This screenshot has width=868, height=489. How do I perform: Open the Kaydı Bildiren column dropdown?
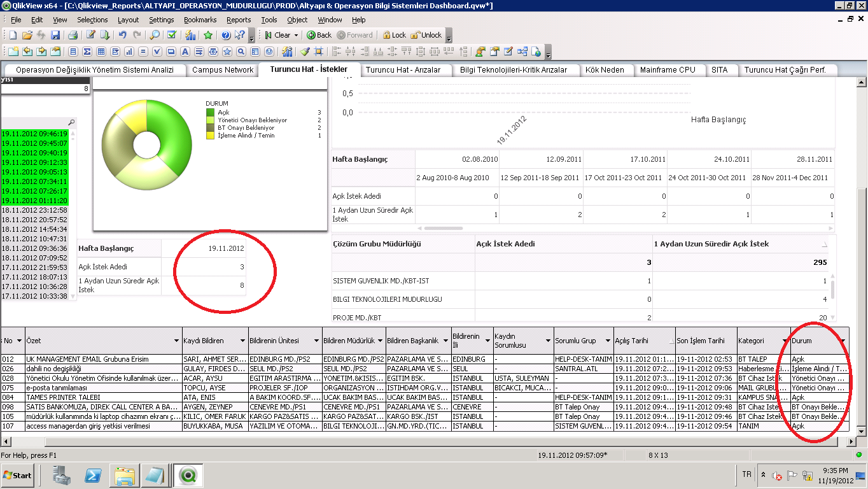pyautogui.click(x=242, y=341)
